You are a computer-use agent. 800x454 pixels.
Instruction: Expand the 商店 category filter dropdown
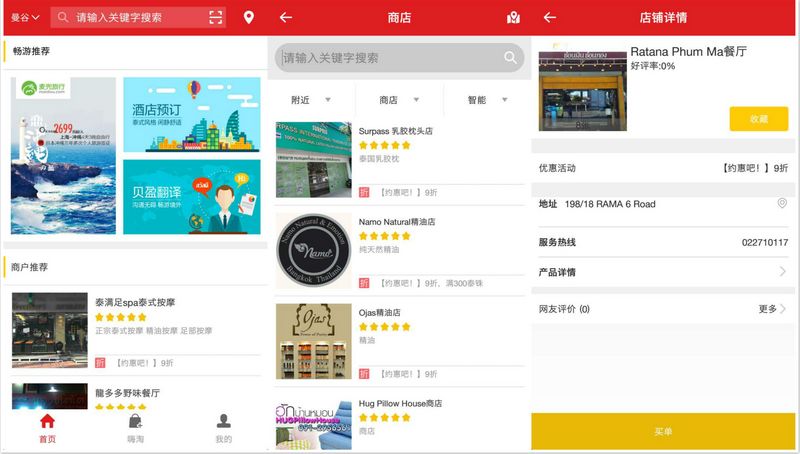[399, 100]
